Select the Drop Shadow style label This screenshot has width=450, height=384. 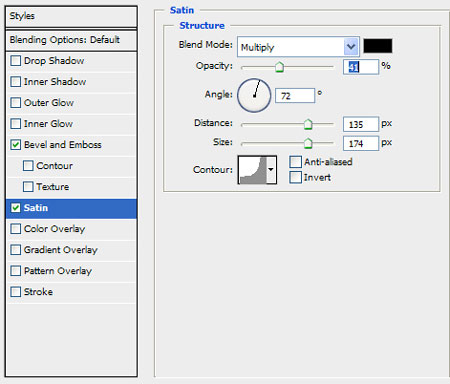(x=54, y=61)
